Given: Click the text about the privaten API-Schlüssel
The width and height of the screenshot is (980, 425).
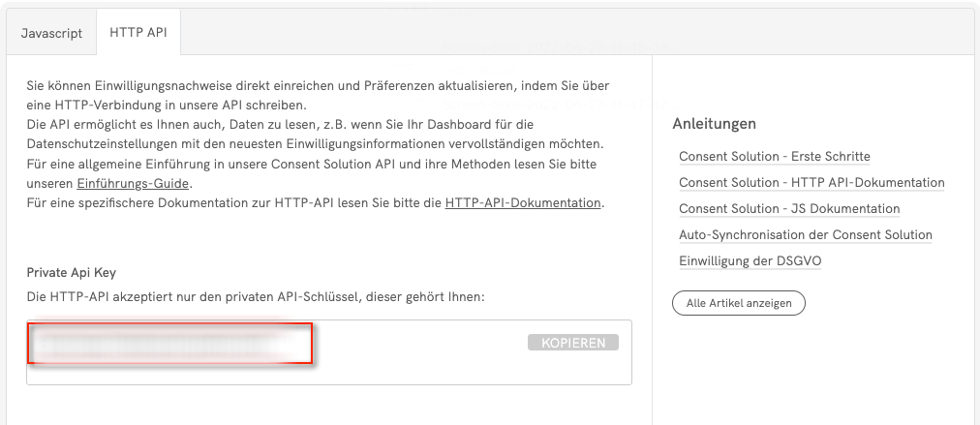Looking at the screenshot, I should [x=255, y=296].
